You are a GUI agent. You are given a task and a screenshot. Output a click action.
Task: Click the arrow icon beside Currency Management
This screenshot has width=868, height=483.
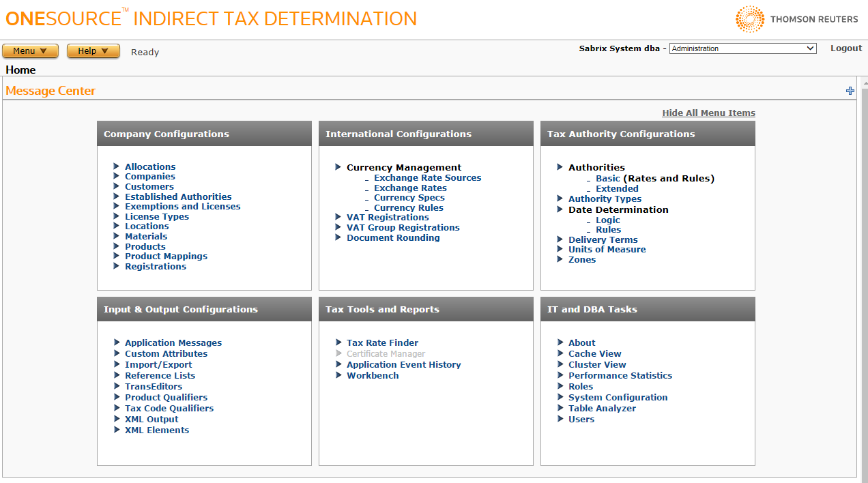click(338, 167)
